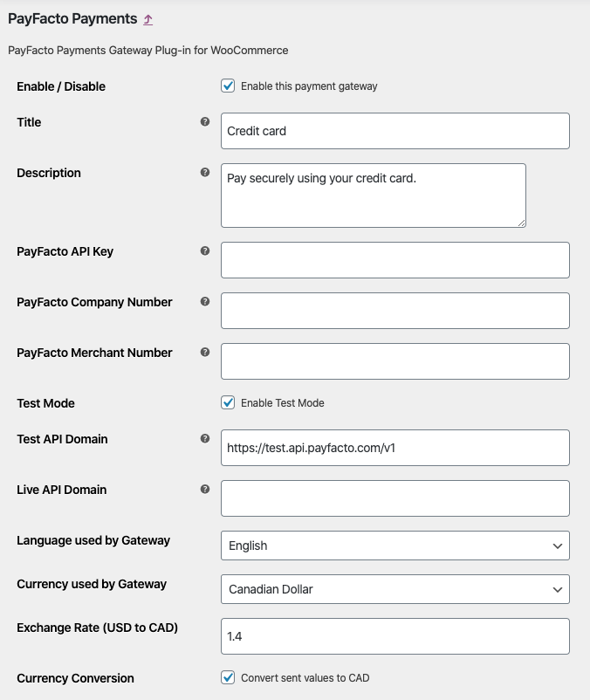Click help icon beside Description label
590x700 pixels.
click(205, 173)
